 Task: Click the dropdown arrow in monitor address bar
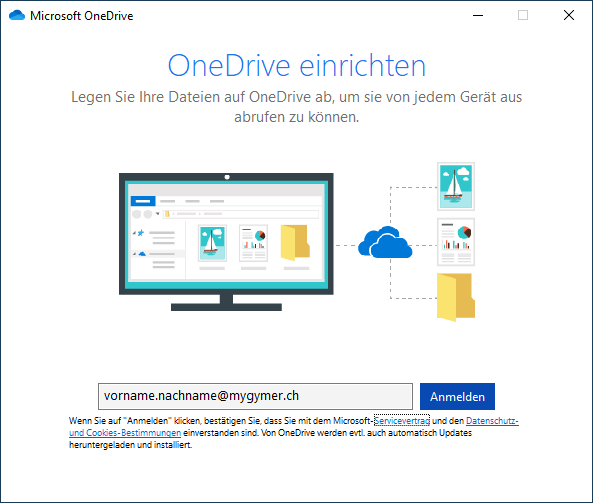[158, 214]
